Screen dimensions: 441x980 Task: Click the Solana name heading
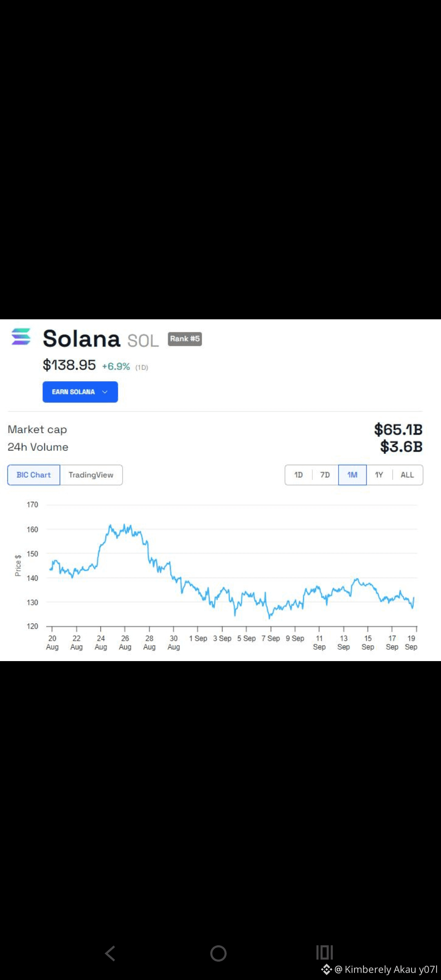pyautogui.click(x=82, y=339)
